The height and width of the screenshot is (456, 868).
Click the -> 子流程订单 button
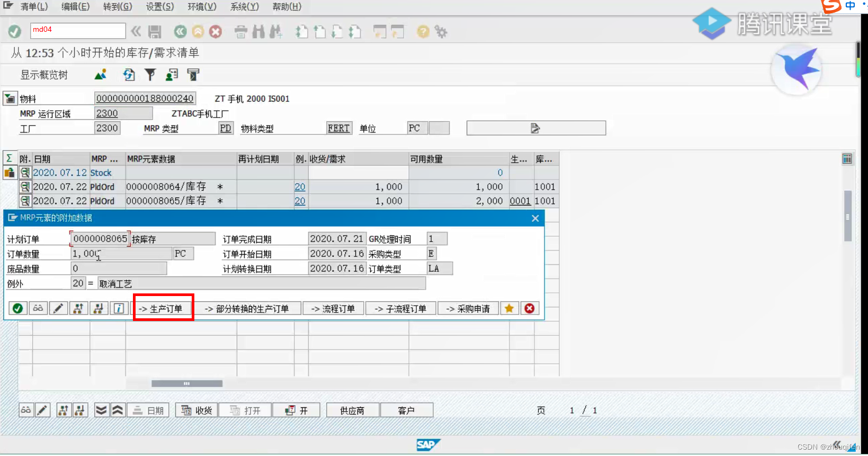(x=400, y=308)
